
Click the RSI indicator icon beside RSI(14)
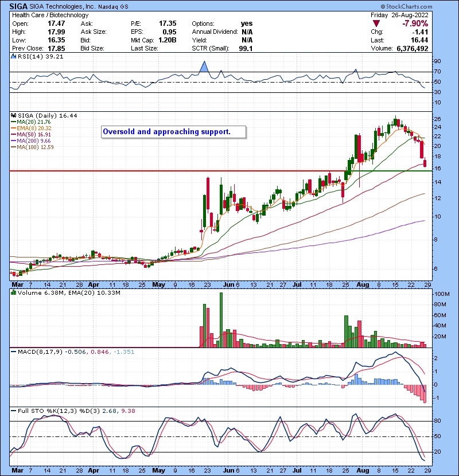tap(13, 56)
